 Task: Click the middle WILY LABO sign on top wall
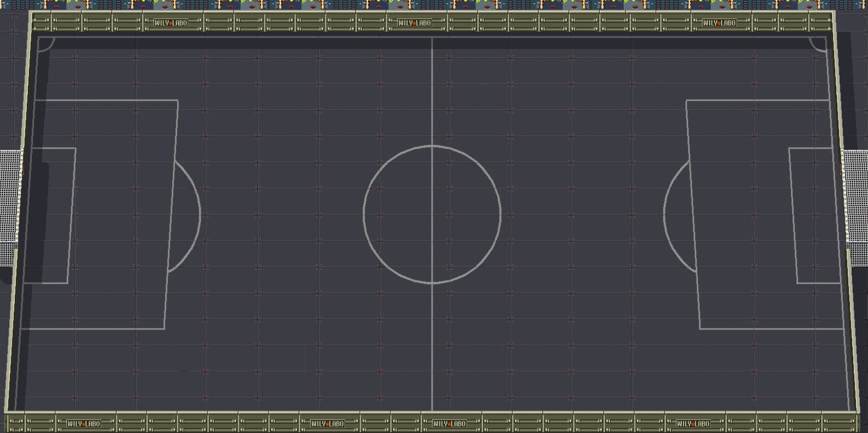tap(415, 23)
